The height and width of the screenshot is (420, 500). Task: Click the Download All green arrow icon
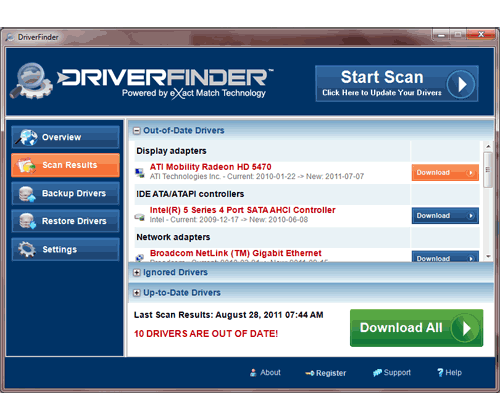(x=466, y=328)
